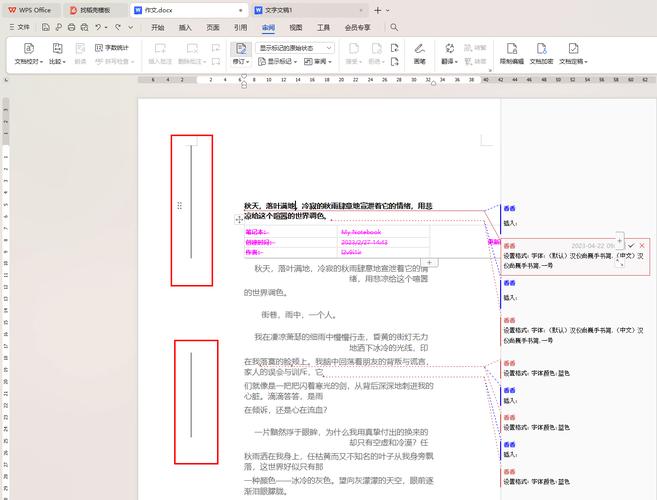Click the table move handle above the table
This screenshot has height=500, width=657.
[239, 219]
